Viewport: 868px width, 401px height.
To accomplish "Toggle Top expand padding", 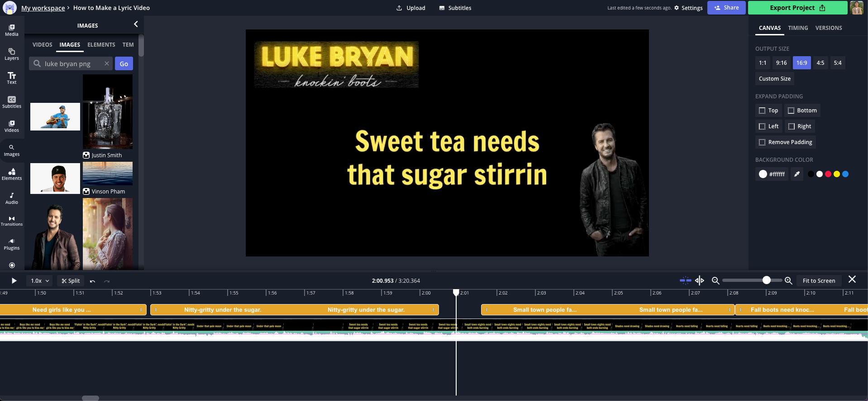I will click(x=768, y=111).
